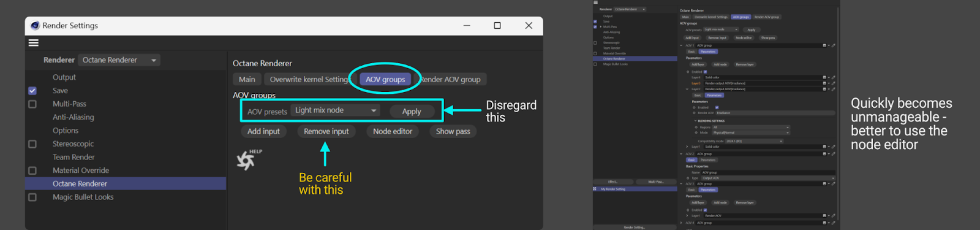Select Anti-Aliasing in the large window list
This screenshot has width=980, height=230.
[73, 117]
